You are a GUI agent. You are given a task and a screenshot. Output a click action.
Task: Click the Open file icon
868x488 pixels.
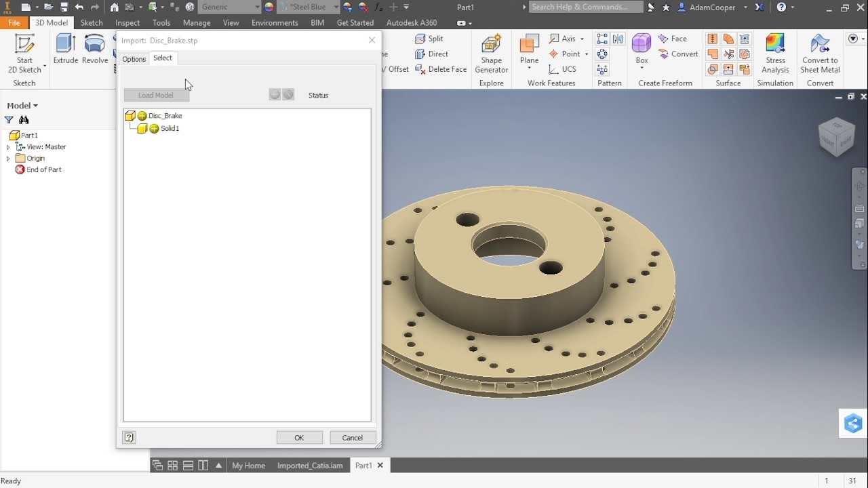[48, 7]
